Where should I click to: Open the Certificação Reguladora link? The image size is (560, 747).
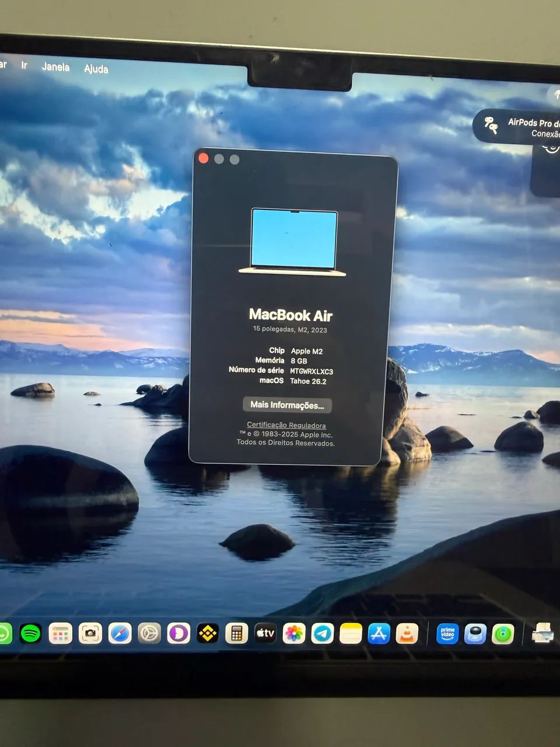pyautogui.click(x=286, y=425)
